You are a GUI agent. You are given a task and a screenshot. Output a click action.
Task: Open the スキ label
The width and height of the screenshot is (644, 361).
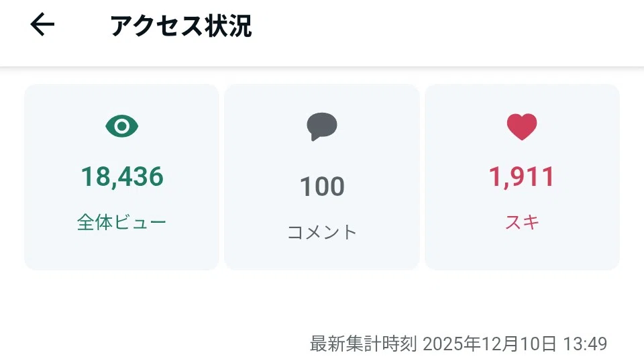point(522,222)
